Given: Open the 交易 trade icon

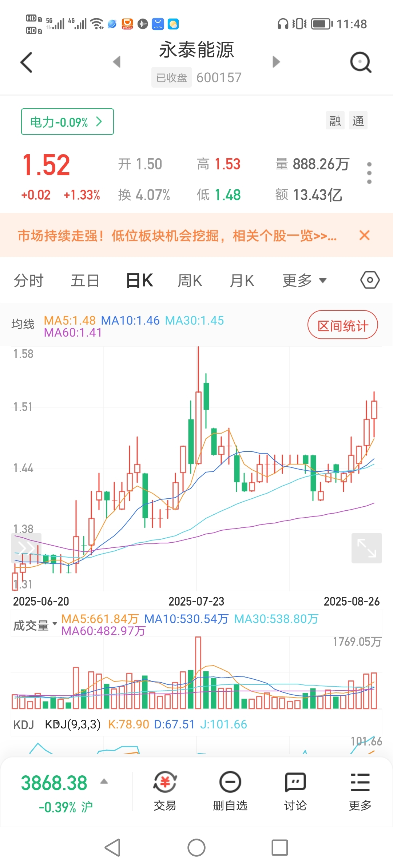Looking at the screenshot, I should [x=165, y=791].
